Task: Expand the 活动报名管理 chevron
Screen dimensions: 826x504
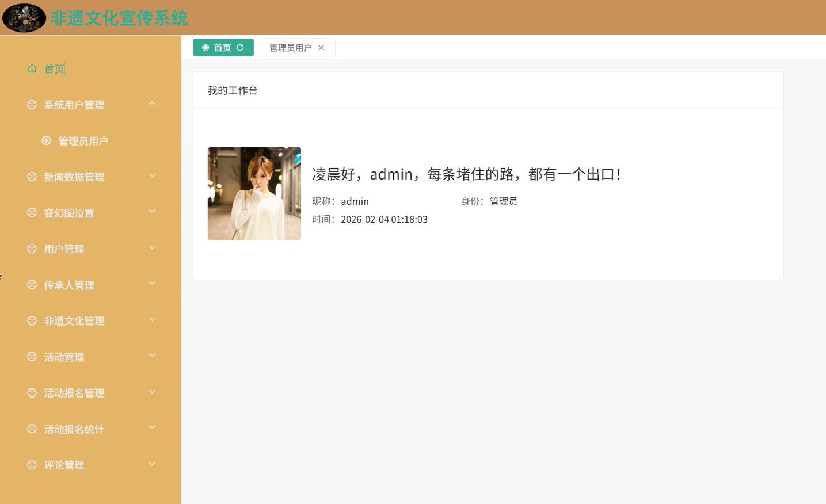Action: click(x=152, y=392)
